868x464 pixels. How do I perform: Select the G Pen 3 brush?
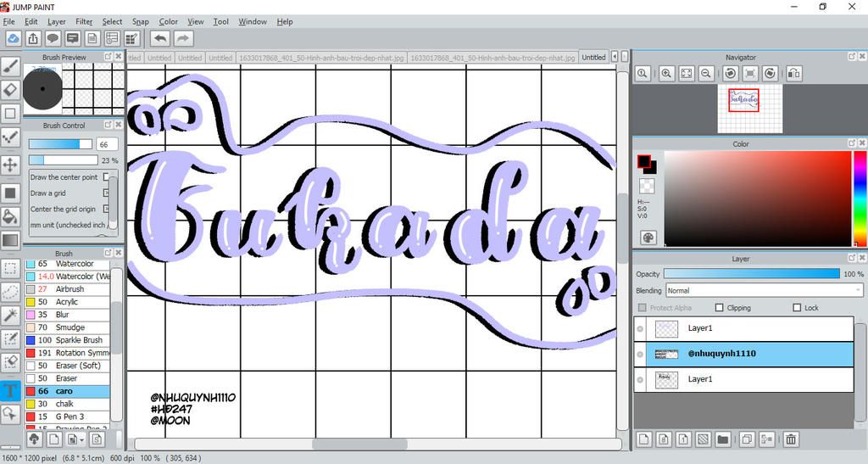point(67,416)
